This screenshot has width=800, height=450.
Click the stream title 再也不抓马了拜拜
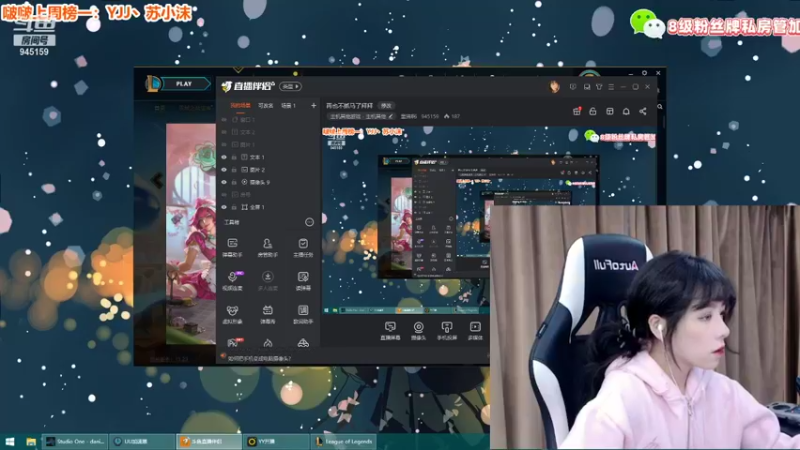point(349,106)
